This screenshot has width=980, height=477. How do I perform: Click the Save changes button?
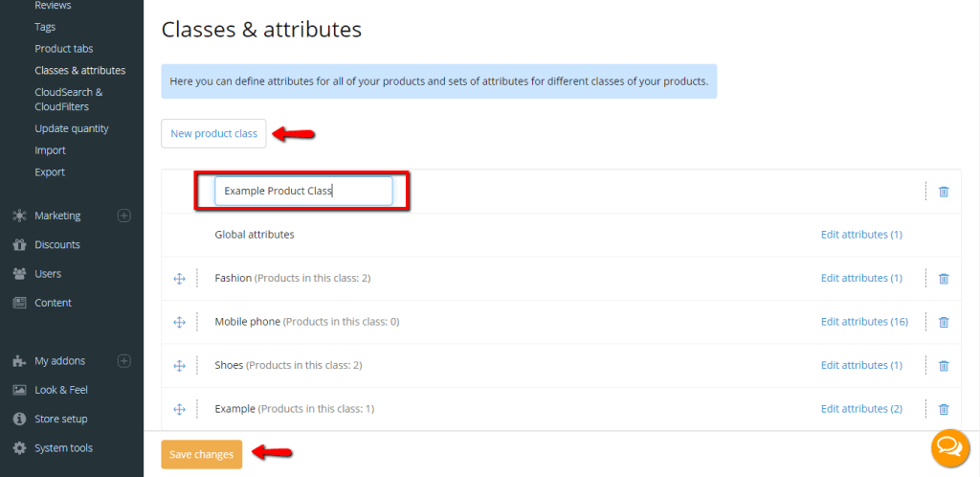click(201, 455)
